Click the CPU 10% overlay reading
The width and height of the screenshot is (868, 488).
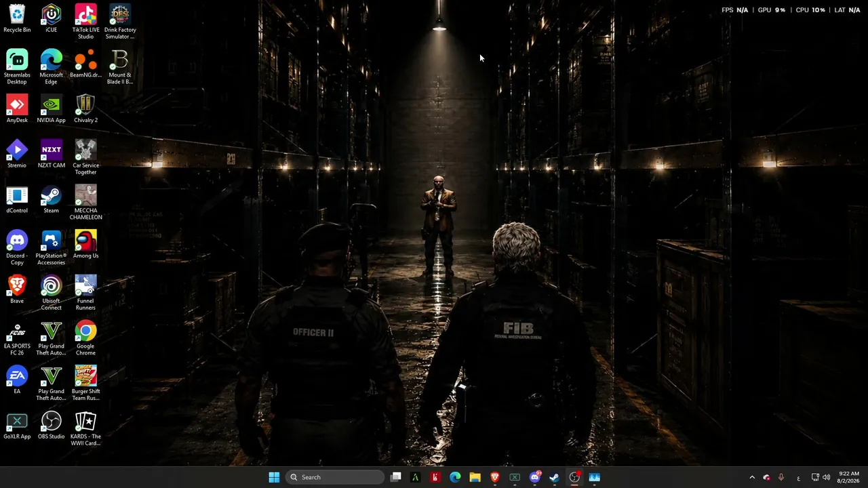coord(810,10)
